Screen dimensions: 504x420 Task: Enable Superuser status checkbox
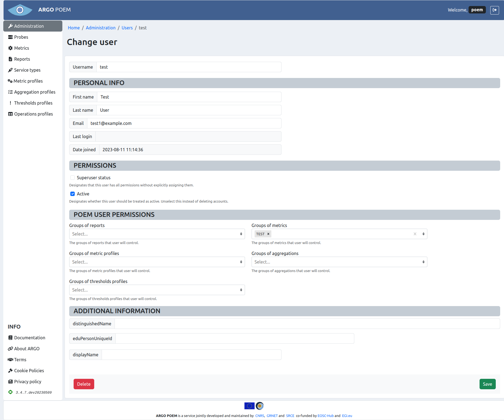[x=72, y=178]
